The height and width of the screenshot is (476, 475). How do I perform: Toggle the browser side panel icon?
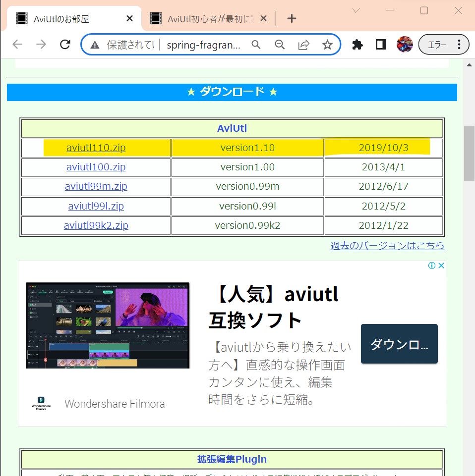pos(381,45)
